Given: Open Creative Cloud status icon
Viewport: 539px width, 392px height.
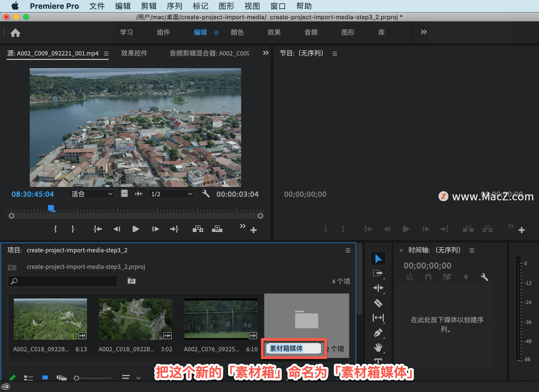Looking at the screenshot, I should tap(6, 387).
